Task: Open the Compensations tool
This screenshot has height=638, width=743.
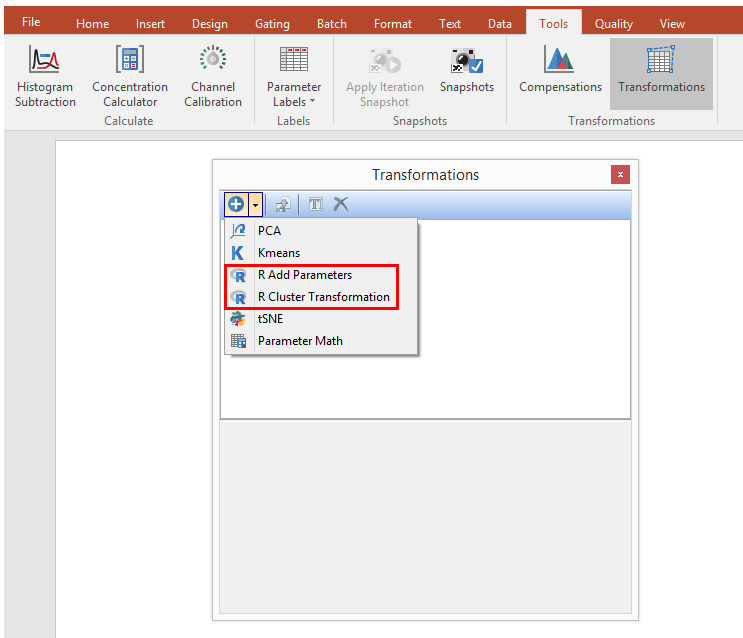Action: (560, 62)
